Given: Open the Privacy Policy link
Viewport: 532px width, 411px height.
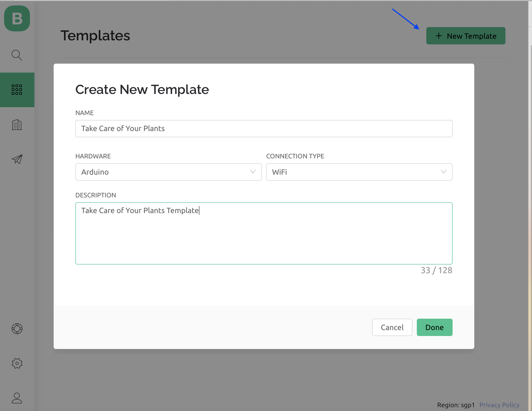Looking at the screenshot, I should coord(499,405).
